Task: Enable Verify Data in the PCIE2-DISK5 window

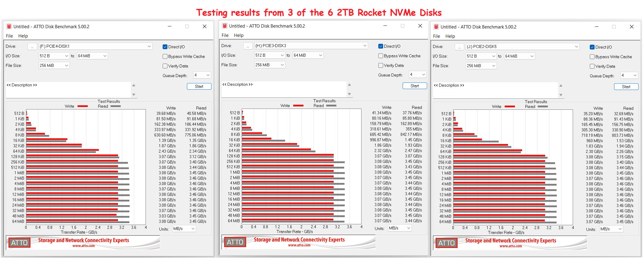Action: 592,66
